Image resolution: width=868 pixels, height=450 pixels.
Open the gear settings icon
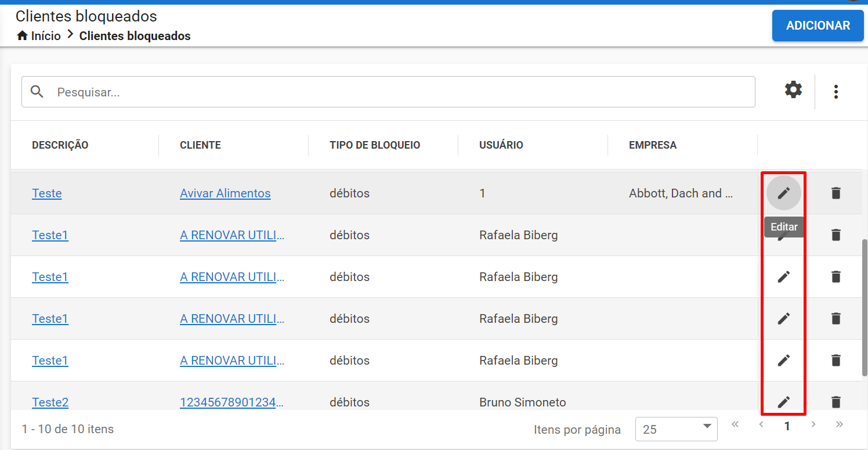[793, 90]
